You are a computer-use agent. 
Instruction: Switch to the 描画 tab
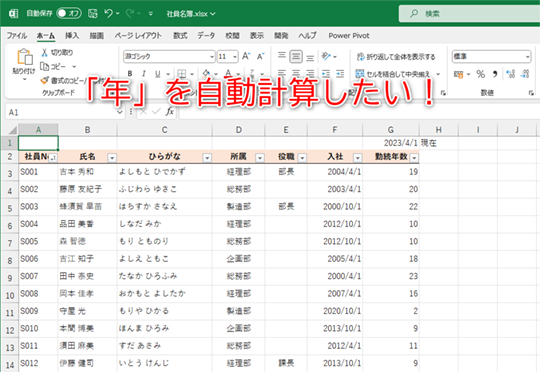pyautogui.click(x=96, y=35)
